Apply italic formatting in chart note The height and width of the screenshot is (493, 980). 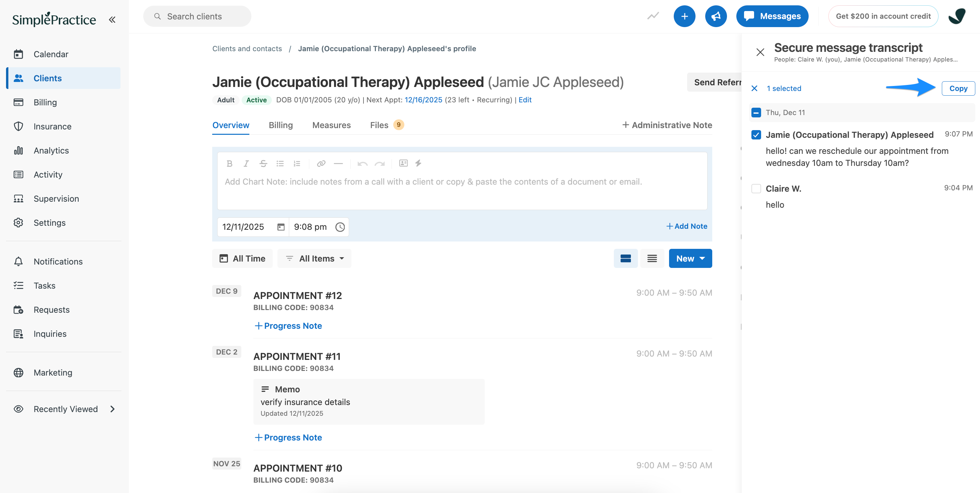246,164
